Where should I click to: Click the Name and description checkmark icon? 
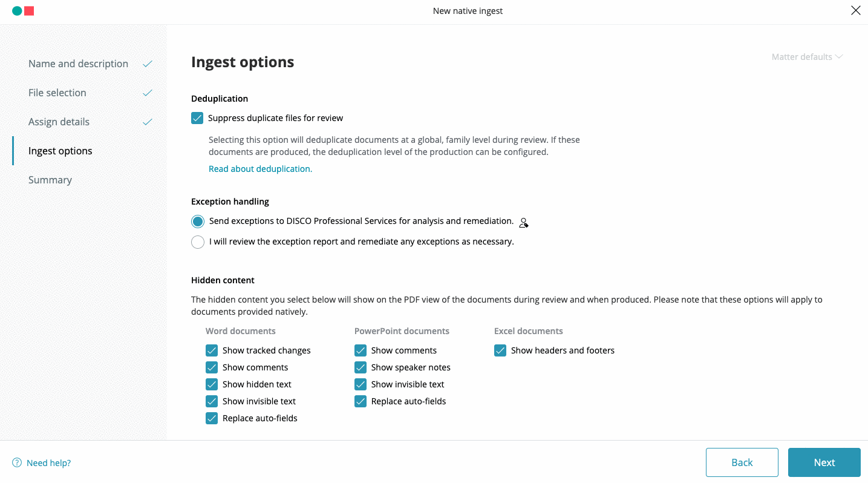(148, 64)
